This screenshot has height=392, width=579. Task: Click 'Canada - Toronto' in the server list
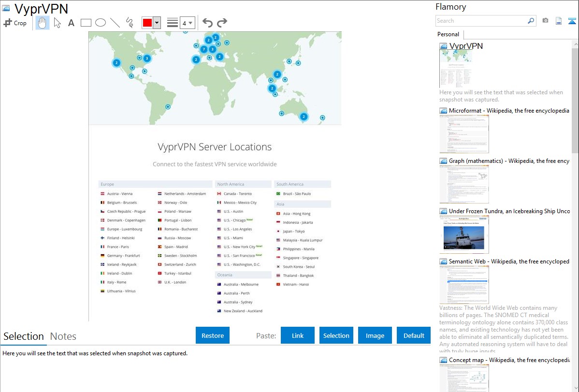(237, 194)
